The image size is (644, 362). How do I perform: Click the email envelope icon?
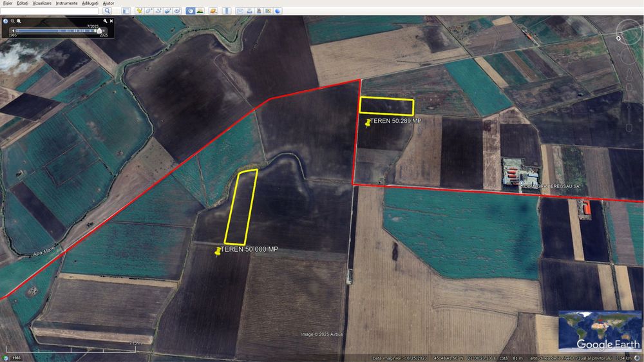[x=240, y=11]
